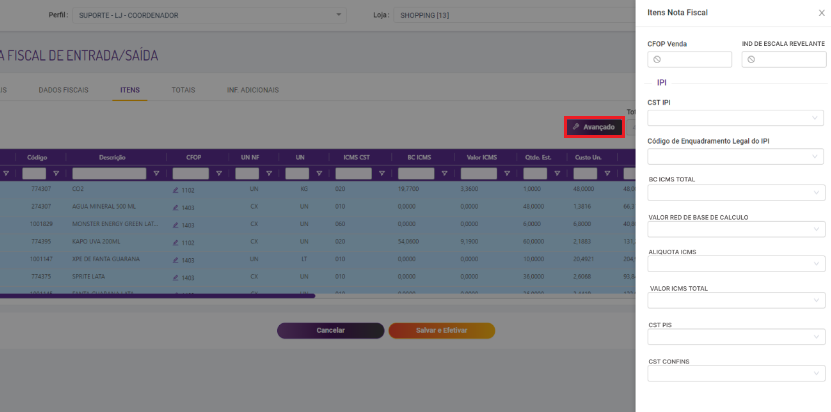831x412 pixels.
Task: Sort by Descrição column header
Action: point(112,157)
